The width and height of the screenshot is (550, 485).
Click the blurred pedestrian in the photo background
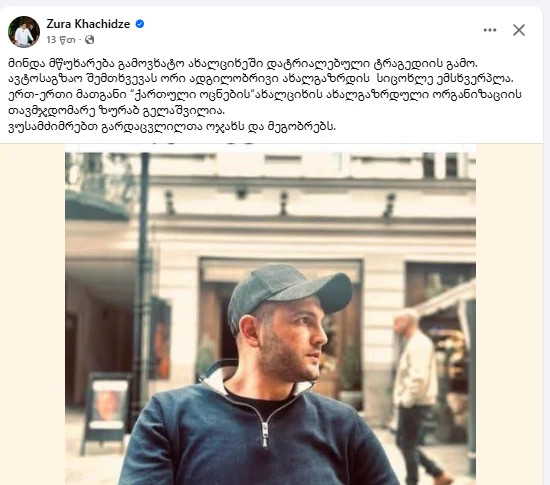[417, 395]
